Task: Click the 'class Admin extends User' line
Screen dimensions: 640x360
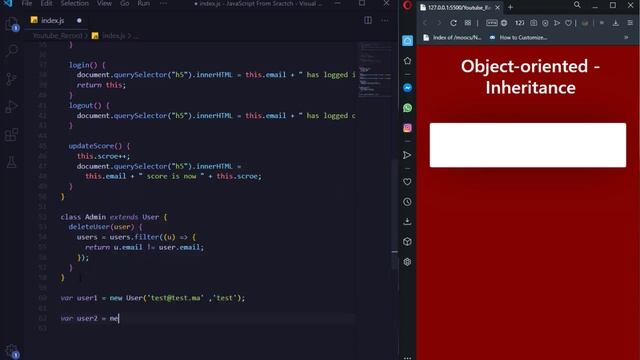Action: coord(114,217)
